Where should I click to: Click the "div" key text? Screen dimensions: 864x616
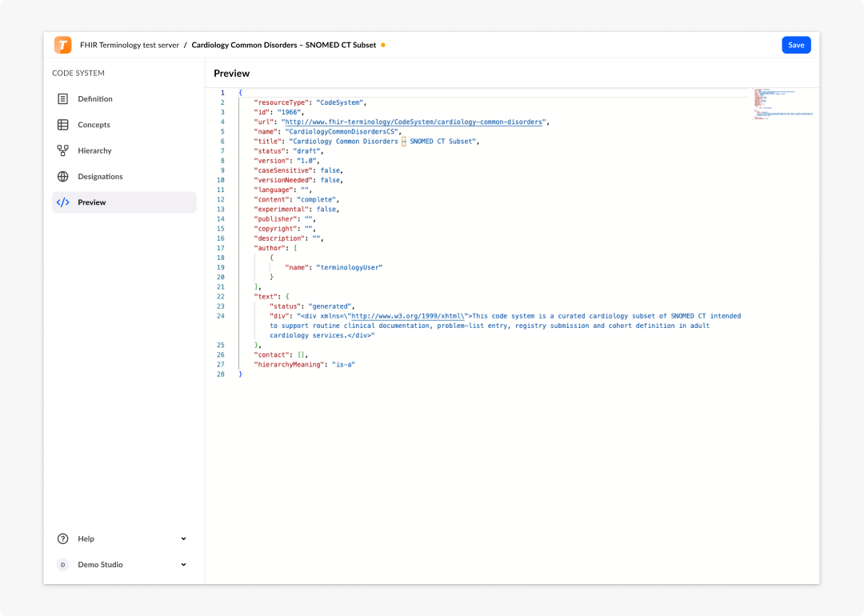pyautogui.click(x=279, y=316)
